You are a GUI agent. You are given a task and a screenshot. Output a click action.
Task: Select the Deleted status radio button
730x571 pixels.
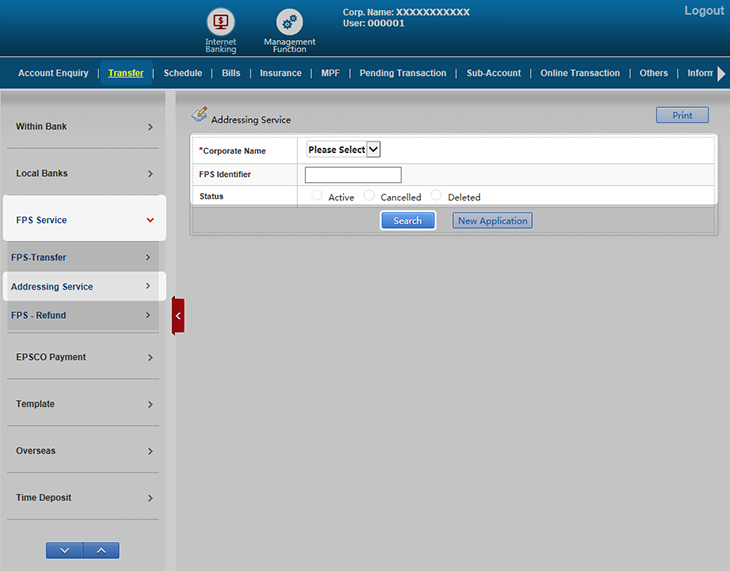(x=436, y=195)
